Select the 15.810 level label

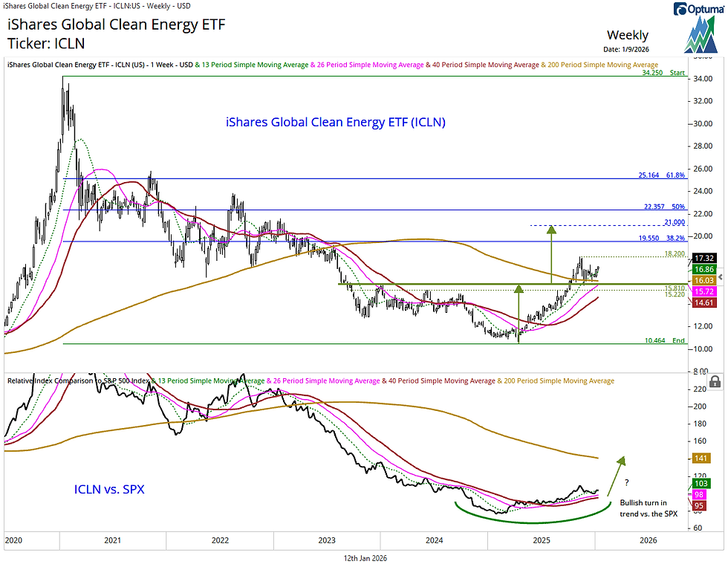click(675, 289)
